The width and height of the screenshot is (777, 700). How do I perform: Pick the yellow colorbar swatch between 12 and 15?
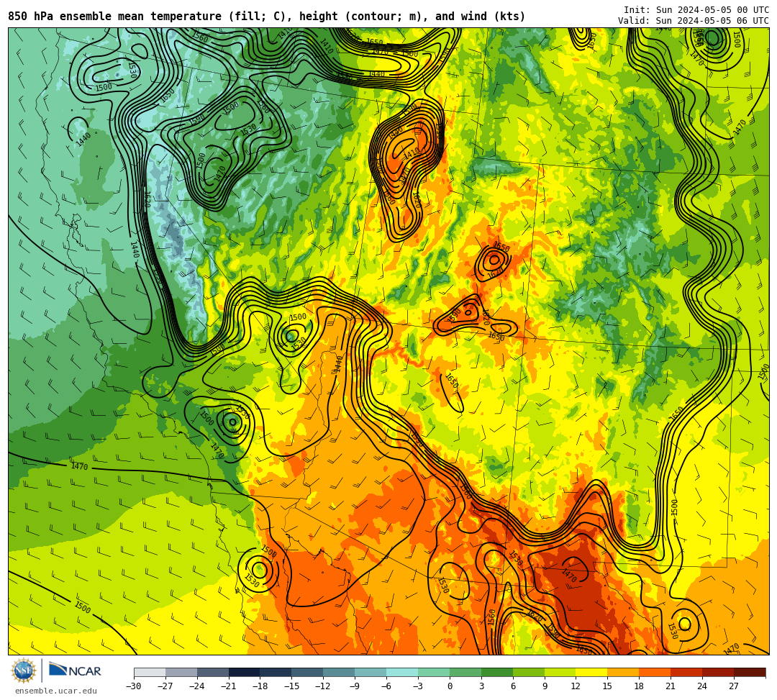pyautogui.click(x=592, y=672)
